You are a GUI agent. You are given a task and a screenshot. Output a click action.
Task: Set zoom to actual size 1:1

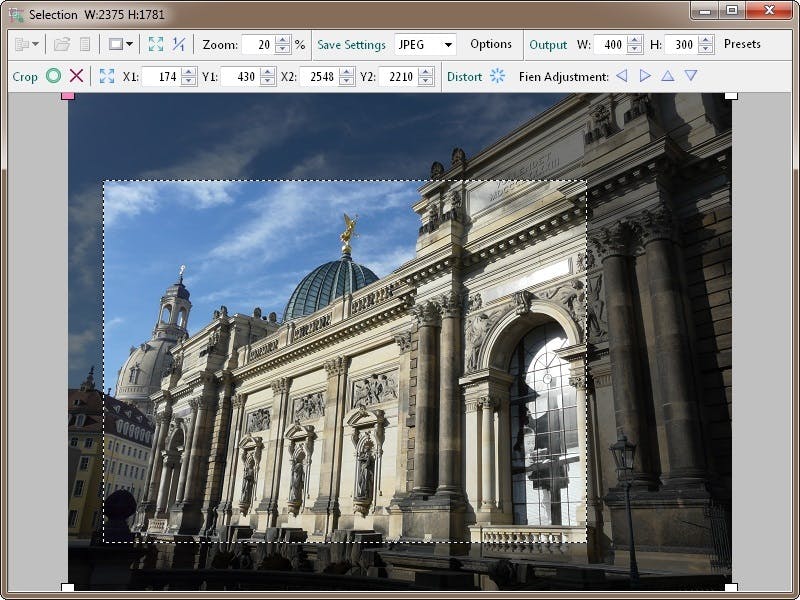pyautogui.click(x=179, y=44)
